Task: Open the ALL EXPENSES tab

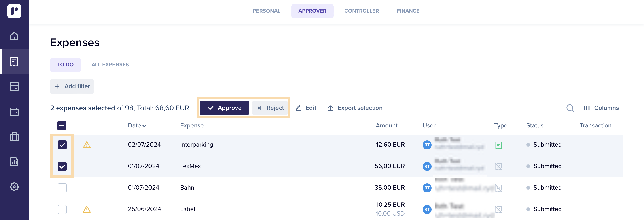Action: (x=110, y=64)
